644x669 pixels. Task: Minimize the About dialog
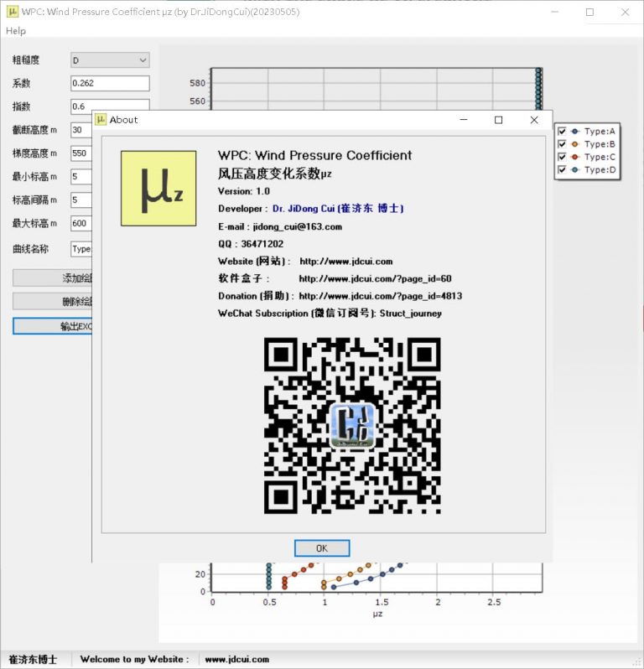(x=462, y=120)
